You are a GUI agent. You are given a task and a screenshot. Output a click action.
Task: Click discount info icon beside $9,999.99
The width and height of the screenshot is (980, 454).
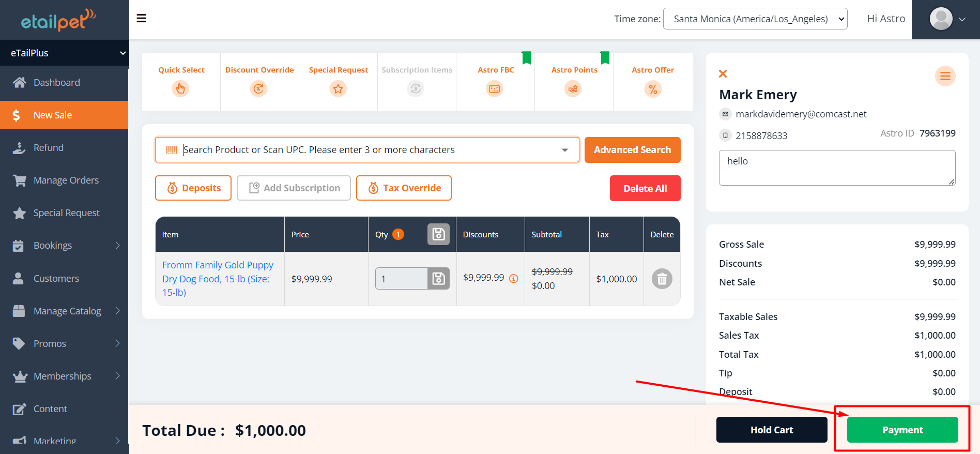tap(513, 279)
